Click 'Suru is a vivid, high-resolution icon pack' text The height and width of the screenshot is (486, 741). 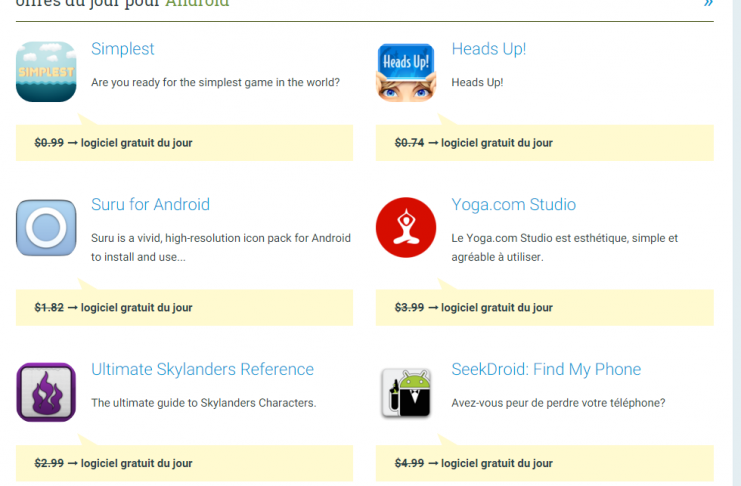pyautogui.click(x=221, y=247)
